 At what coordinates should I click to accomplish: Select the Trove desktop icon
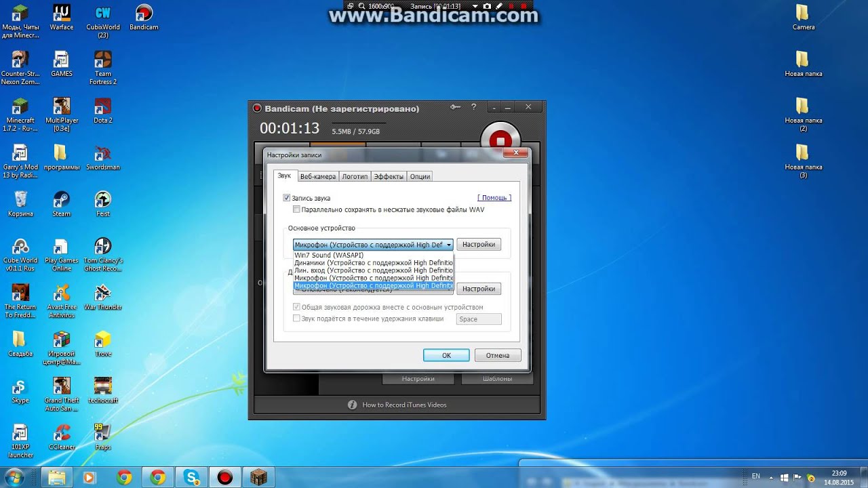pyautogui.click(x=102, y=343)
